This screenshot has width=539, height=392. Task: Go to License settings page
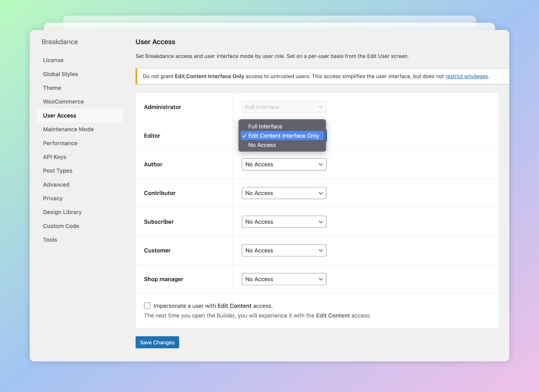coord(53,60)
